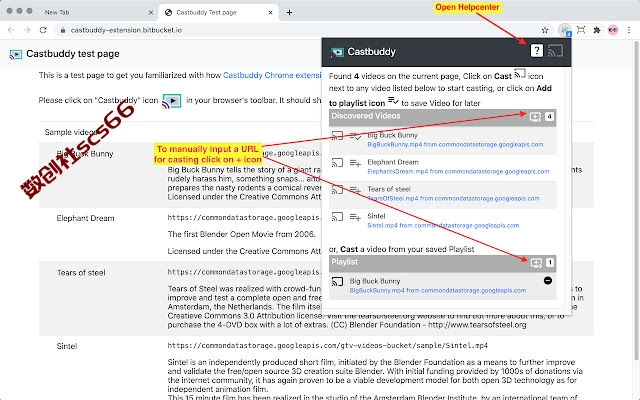Click the added-to-playlist icon beside Big Buck Bunny
Screen dimensions: 640x400
pos(355,136)
